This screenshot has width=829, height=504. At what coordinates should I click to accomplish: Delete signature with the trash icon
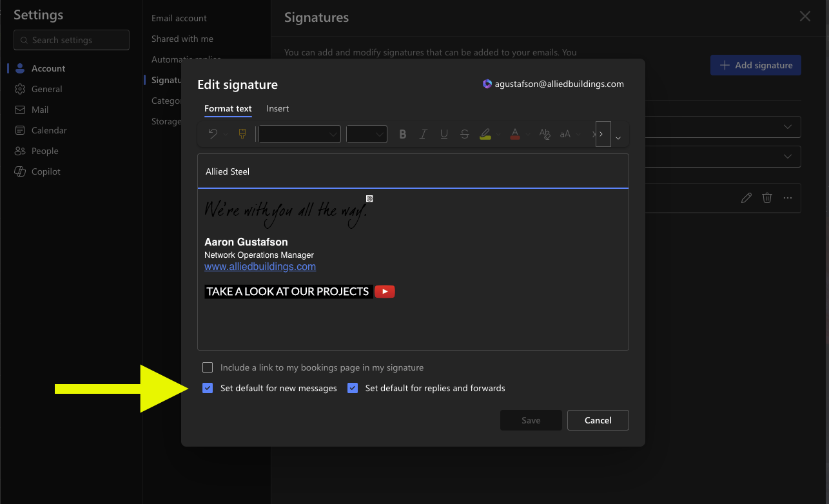coord(767,198)
